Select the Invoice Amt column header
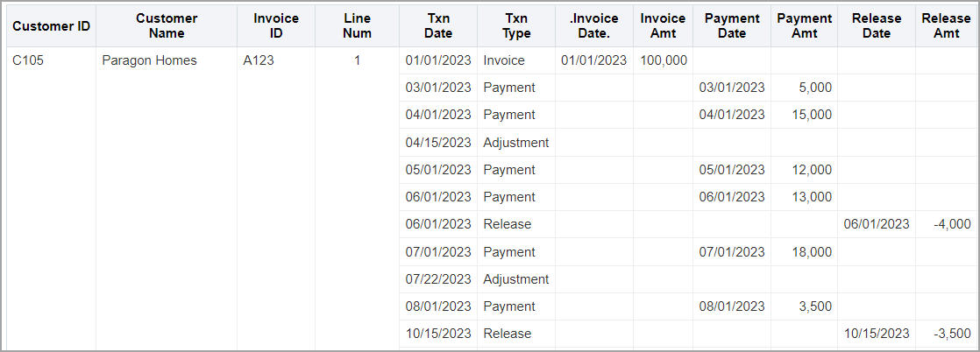This screenshot has height=352, width=980. click(x=664, y=26)
